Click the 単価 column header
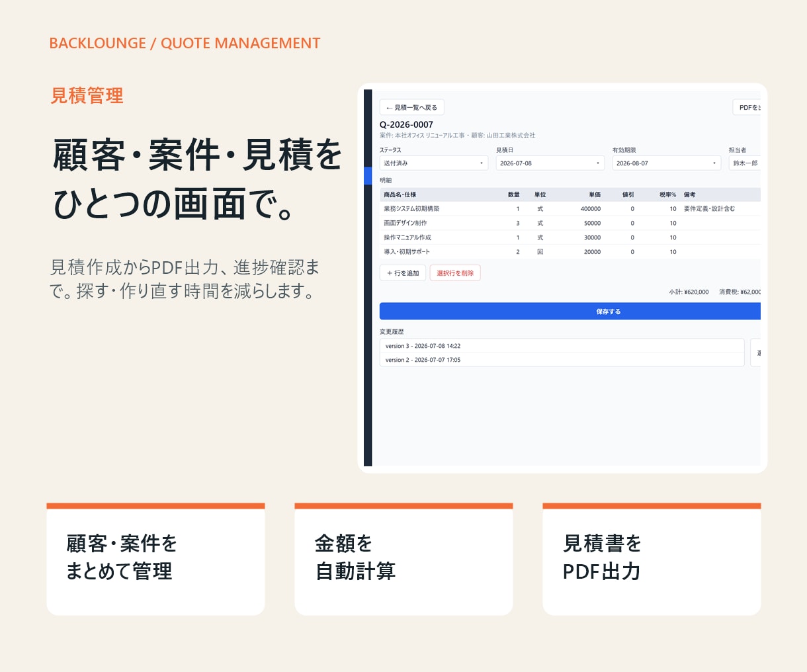 coord(595,194)
